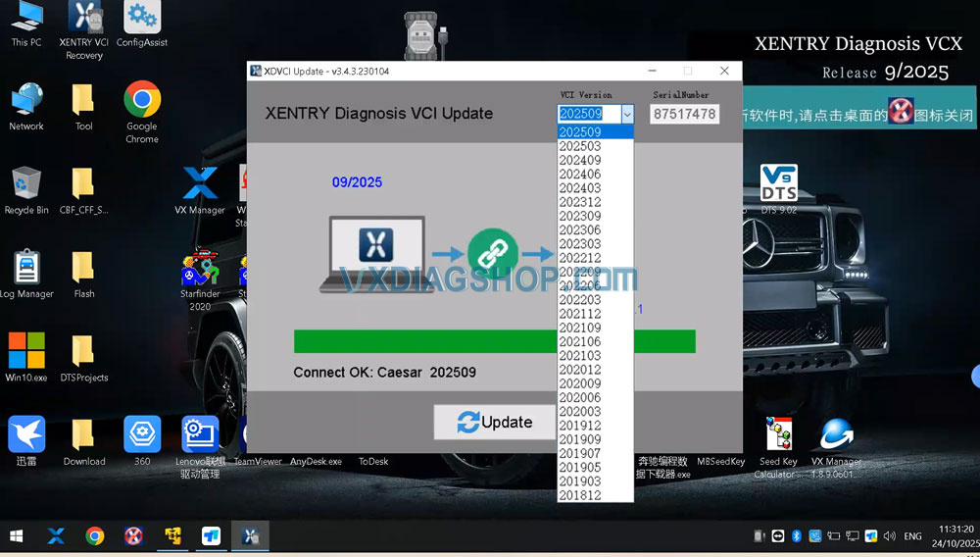Launch Seed Key Calculator icon

coord(778,435)
